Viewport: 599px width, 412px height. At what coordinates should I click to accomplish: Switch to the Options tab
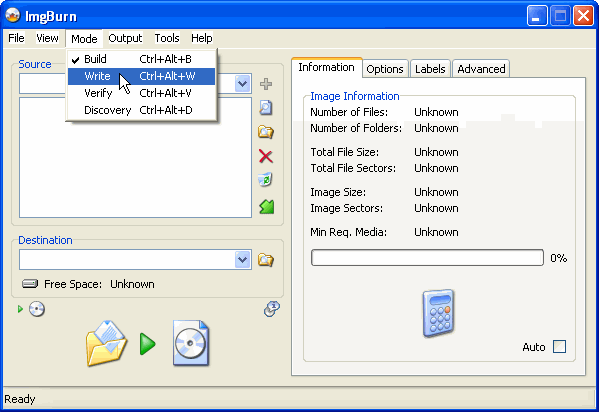pyautogui.click(x=385, y=69)
